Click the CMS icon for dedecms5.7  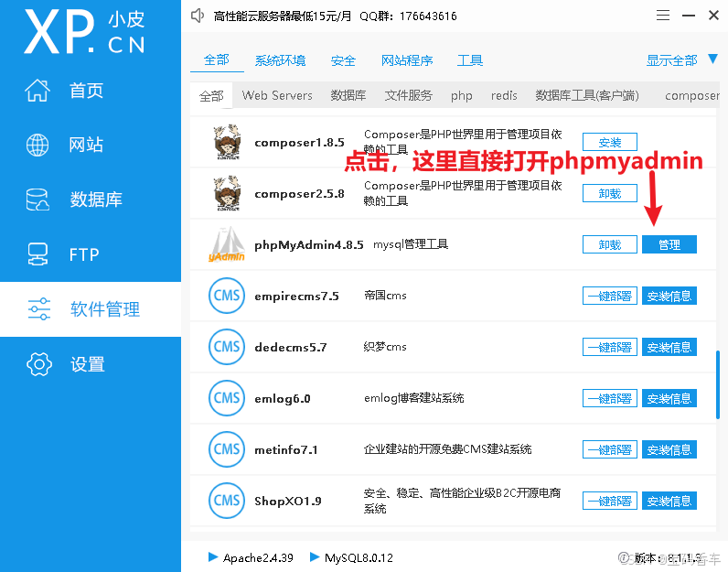227,347
